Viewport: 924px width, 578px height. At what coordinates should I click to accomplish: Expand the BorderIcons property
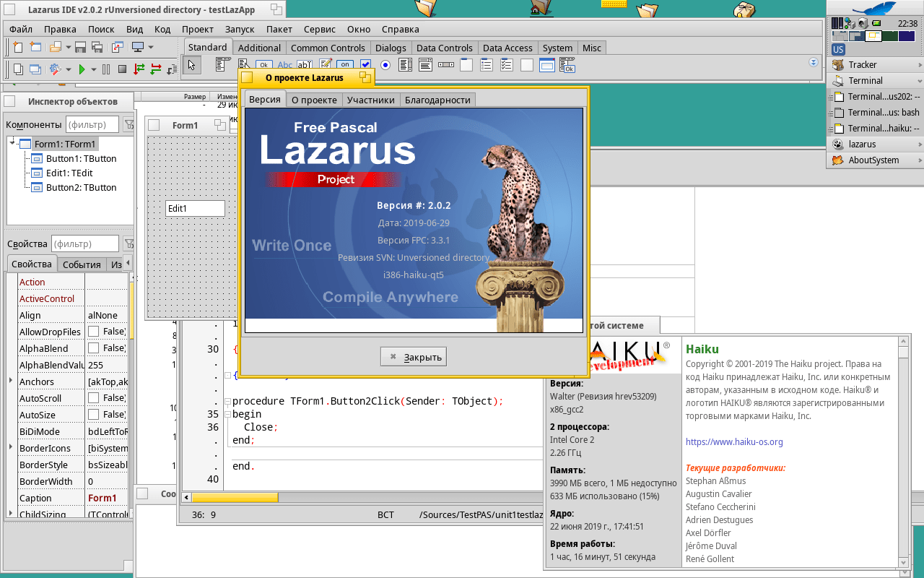(x=10, y=447)
